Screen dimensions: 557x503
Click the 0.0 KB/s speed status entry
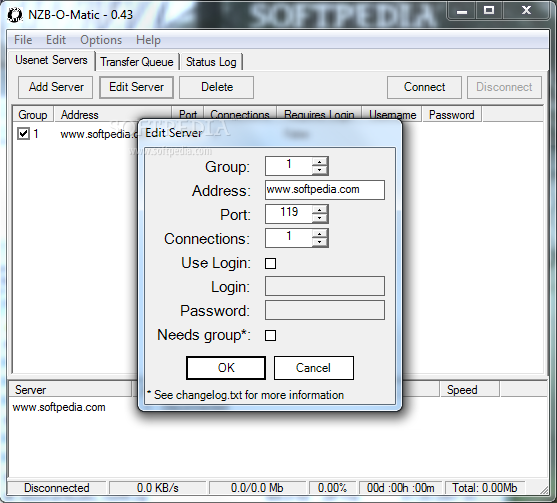coord(158,488)
